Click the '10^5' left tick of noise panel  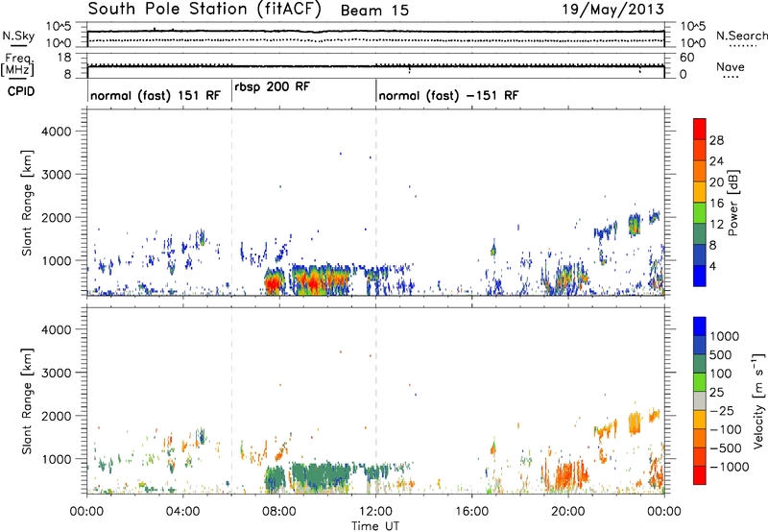pos(59,27)
